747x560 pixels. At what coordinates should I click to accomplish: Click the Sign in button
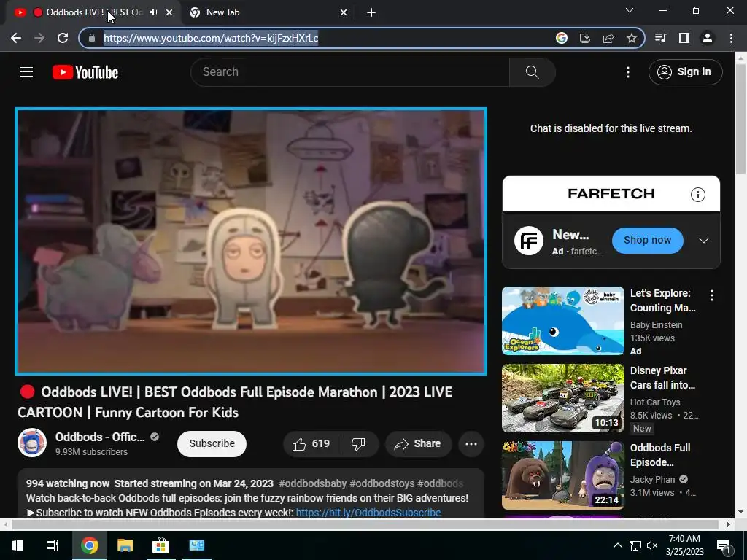(x=685, y=72)
